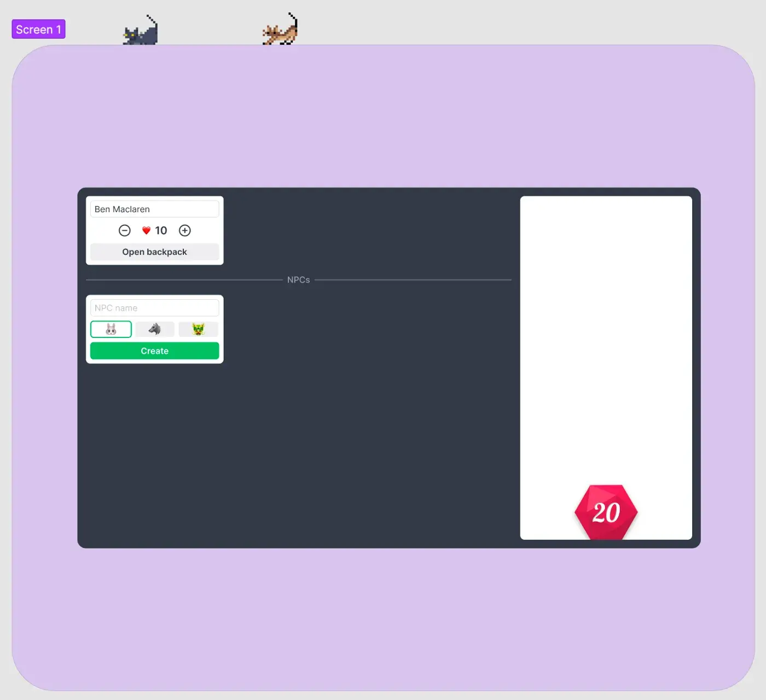Select the wolf NPC avatar

[155, 329]
